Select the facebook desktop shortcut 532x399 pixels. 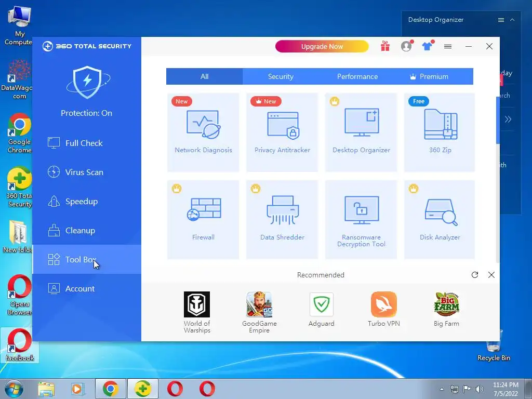tap(20, 345)
